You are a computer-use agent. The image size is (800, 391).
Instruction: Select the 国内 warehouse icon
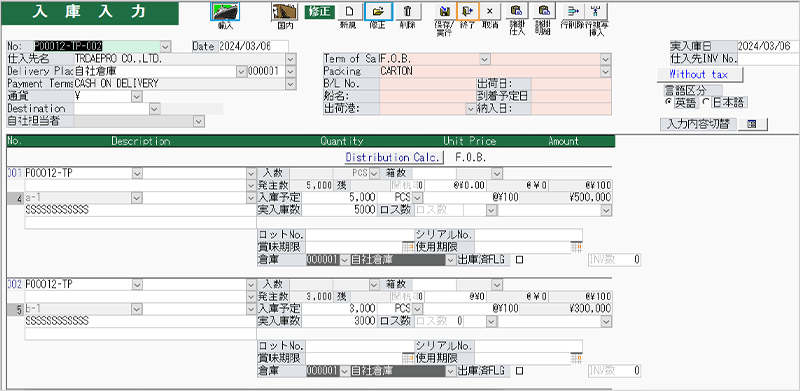pos(285,11)
